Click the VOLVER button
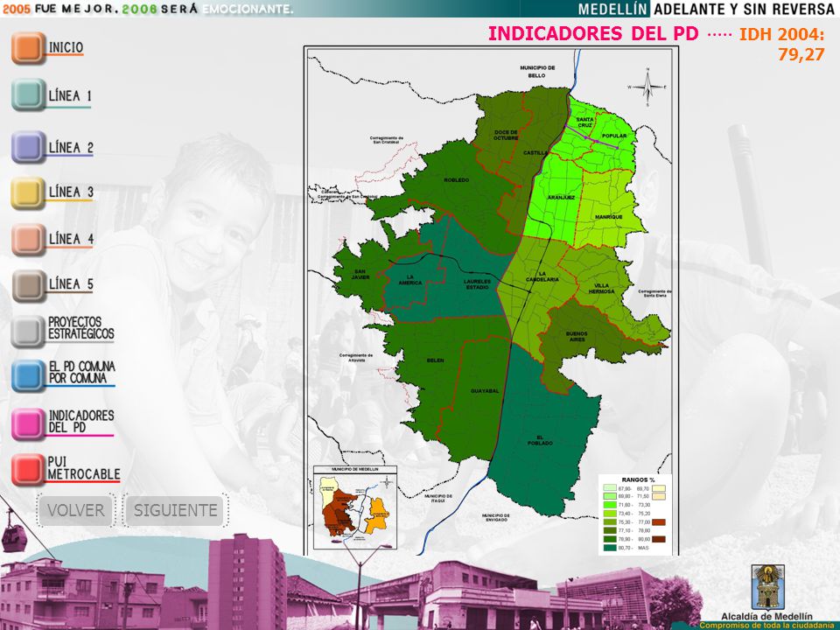The image size is (840, 630). [x=75, y=510]
